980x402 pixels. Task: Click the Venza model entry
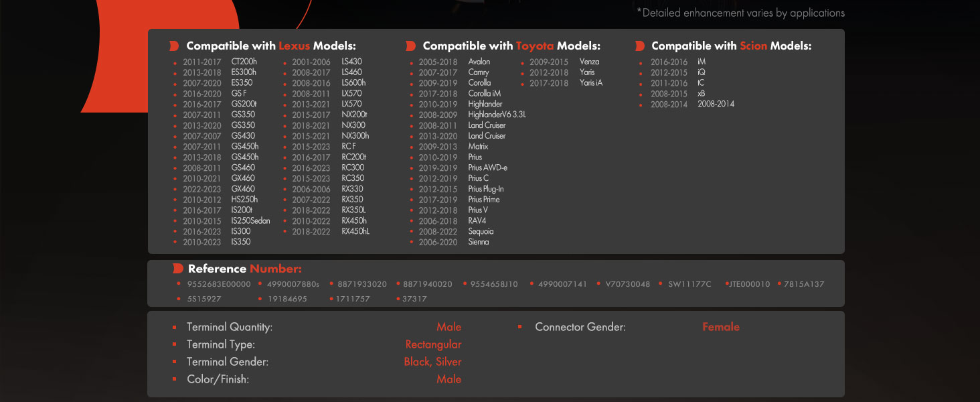(590, 62)
